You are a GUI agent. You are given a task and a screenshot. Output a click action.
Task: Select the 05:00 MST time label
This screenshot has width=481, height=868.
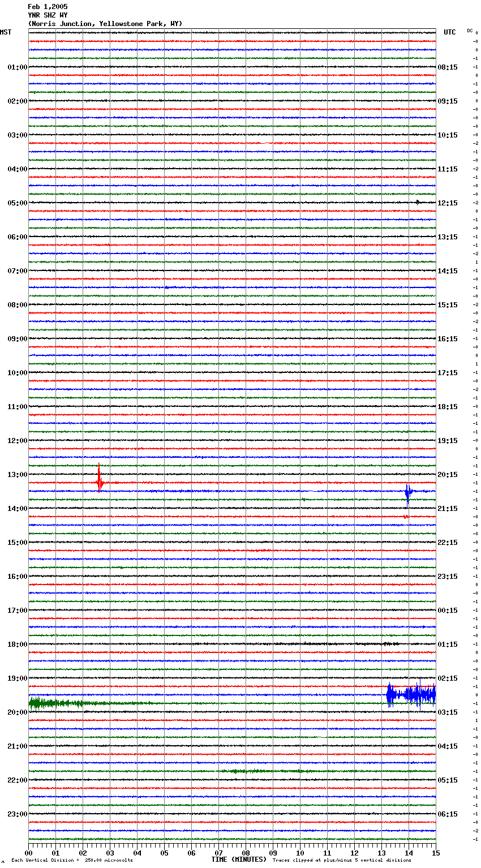tap(18, 203)
